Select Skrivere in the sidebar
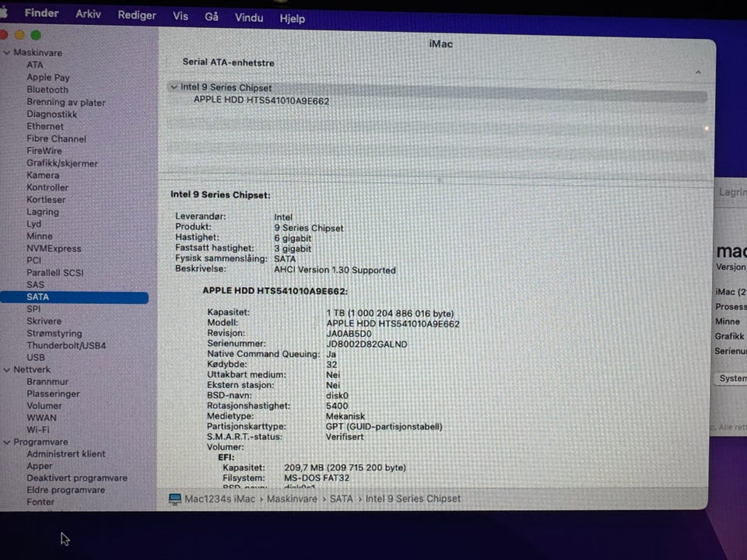Image resolution: width=747 pixels, height=560 pixels. pyautogui.click(x=44, y=321)
